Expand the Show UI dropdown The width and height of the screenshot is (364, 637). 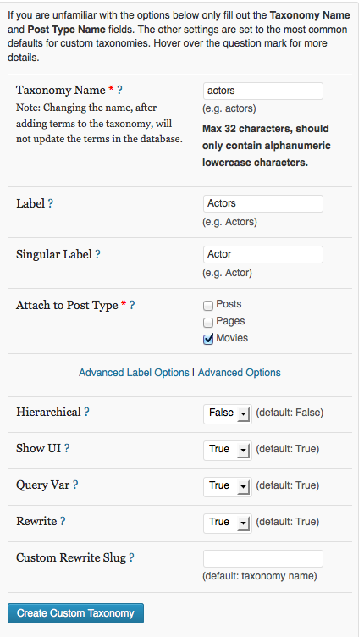(x=228, y=450)
